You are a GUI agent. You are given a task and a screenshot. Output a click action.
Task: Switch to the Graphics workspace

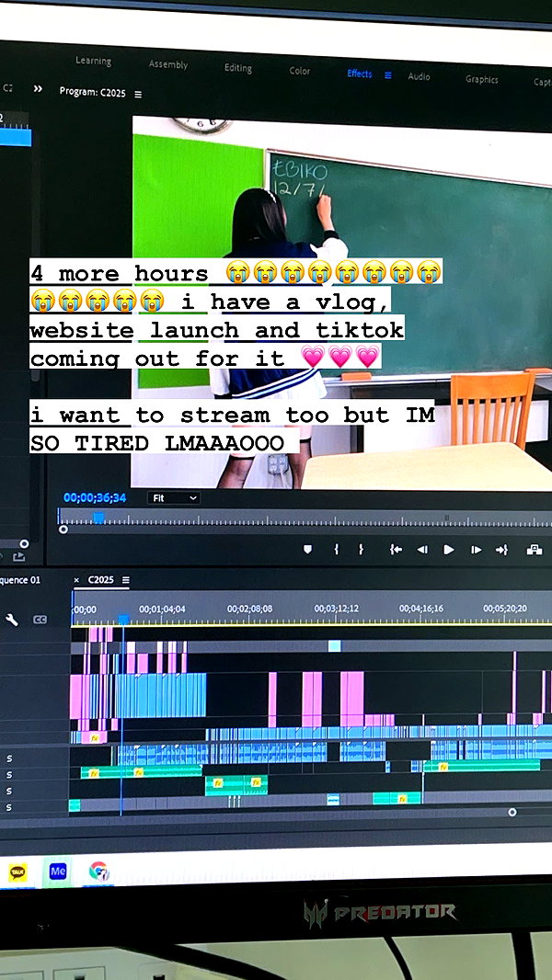tap(481, 79)
